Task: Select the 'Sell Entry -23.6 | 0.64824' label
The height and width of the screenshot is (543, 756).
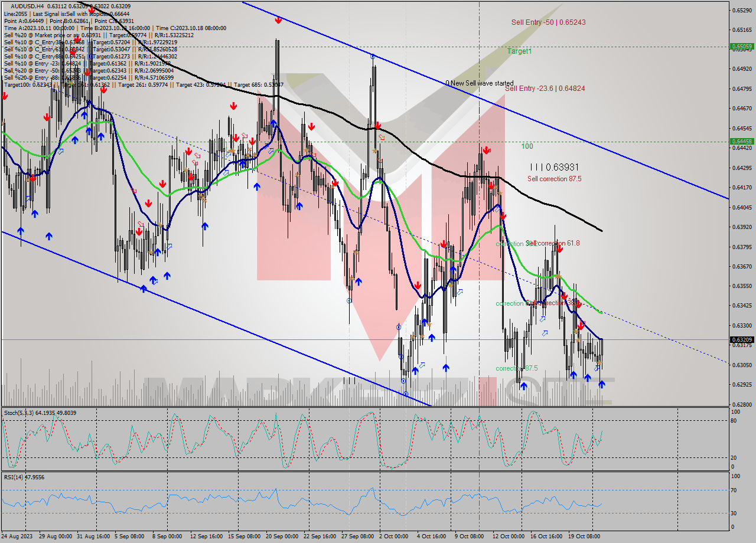Action: [545, 89]
